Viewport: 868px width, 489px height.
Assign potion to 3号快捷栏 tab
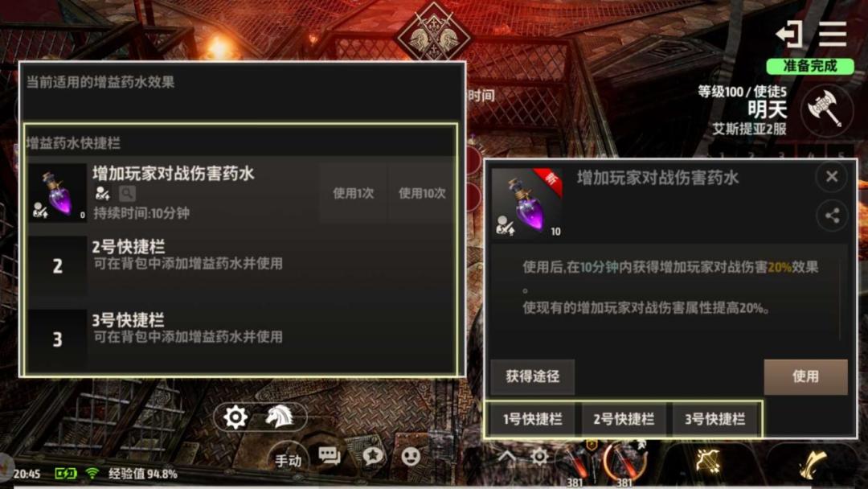click(x=714, y=419)
